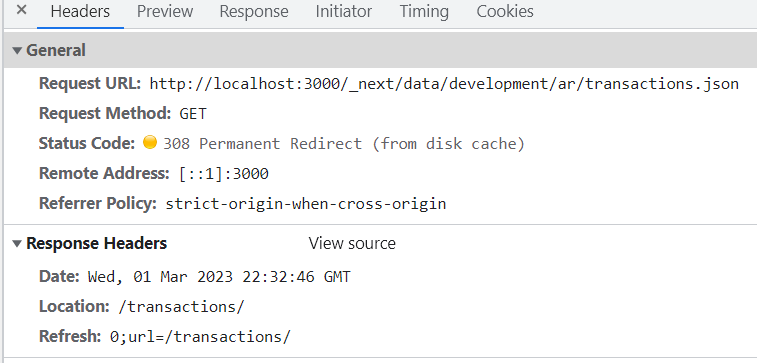
Task: Click the GET request method value
Action: [193, 114]
